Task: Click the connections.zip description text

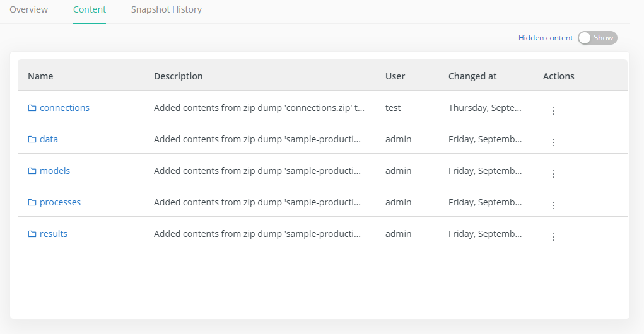Action: pyautogui.click(x=259, y=108)
